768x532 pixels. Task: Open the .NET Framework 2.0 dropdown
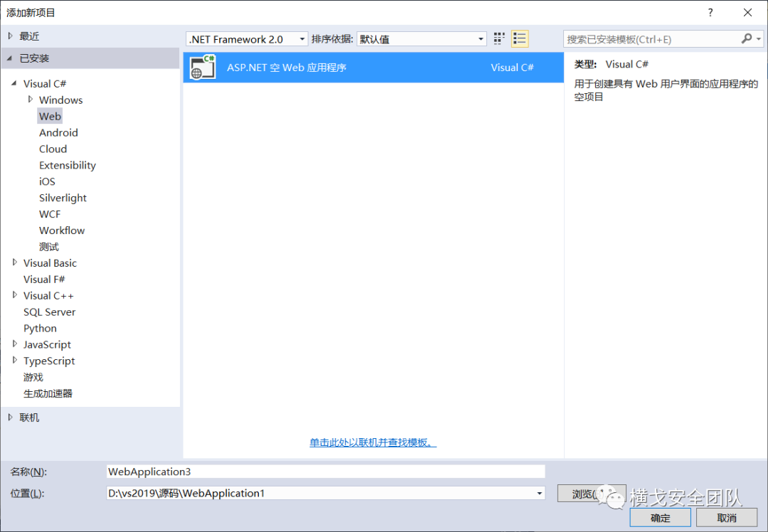[x=247, y=39]
